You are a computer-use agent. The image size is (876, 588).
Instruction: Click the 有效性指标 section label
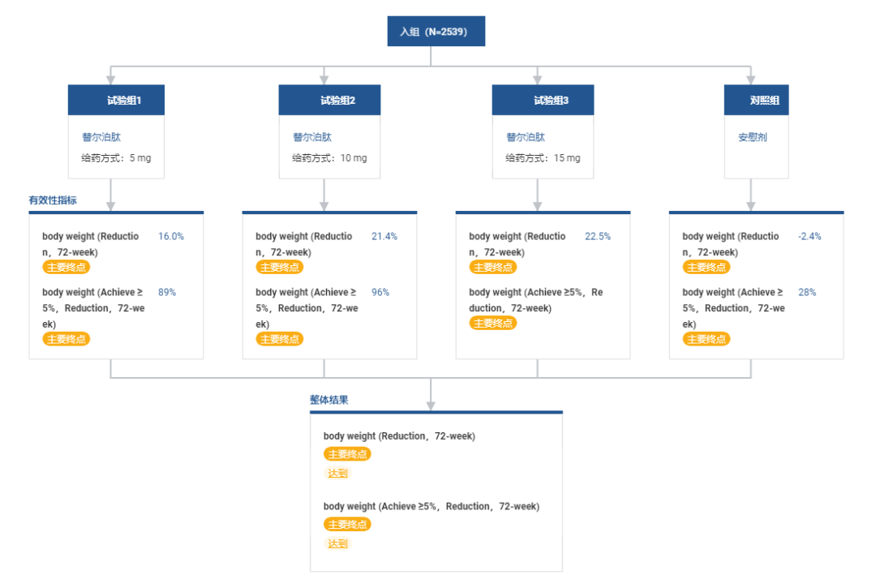click(x=53, y=200)
